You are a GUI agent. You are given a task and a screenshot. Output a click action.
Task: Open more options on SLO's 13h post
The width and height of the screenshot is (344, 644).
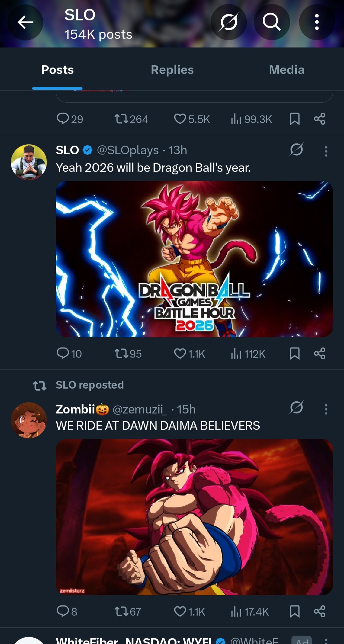pyautogui.click(x=326, y=151)
